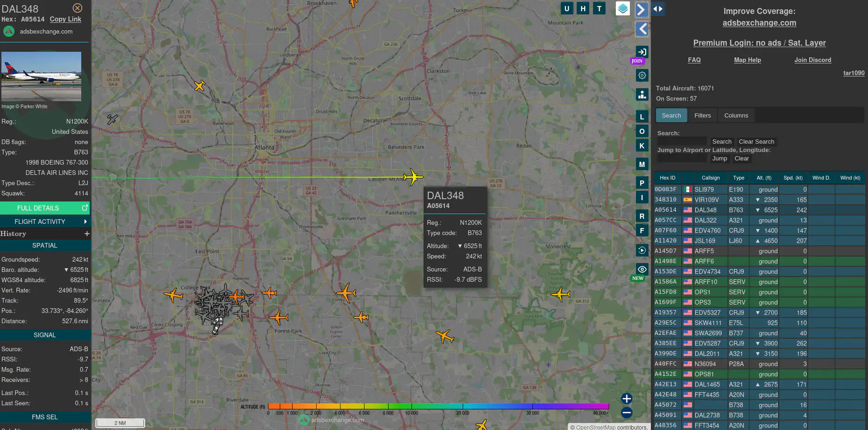This screenshot has width=868, height=430.
Task: Click the JOIN login arrow icon
Action: click(x=642, y=52)
